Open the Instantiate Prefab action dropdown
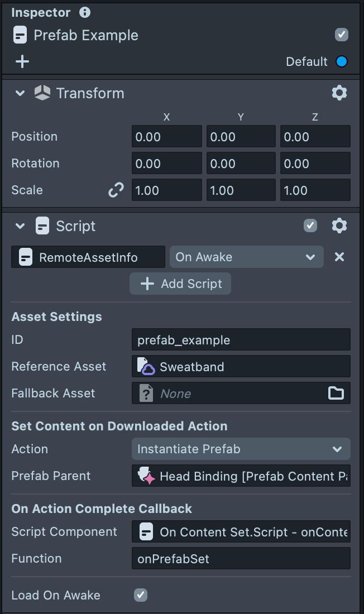This screenshot has width=364, height=614. (x=241, y=449)
